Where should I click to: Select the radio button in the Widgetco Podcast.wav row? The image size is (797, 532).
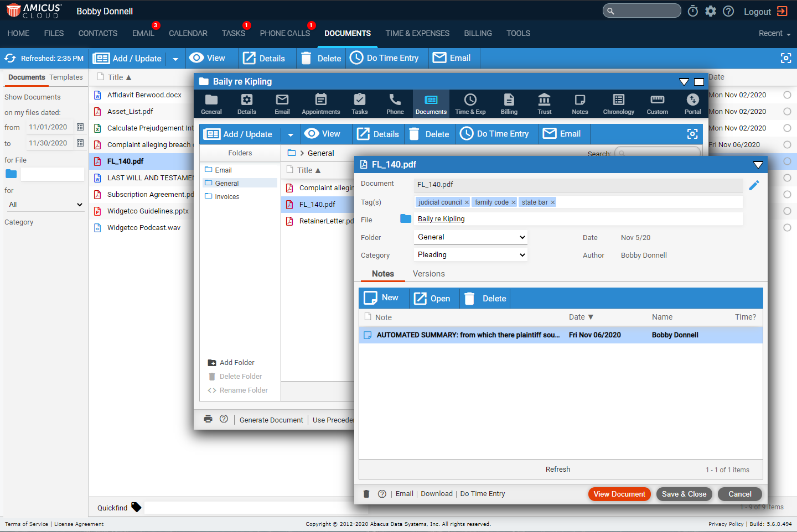(787, 228)
